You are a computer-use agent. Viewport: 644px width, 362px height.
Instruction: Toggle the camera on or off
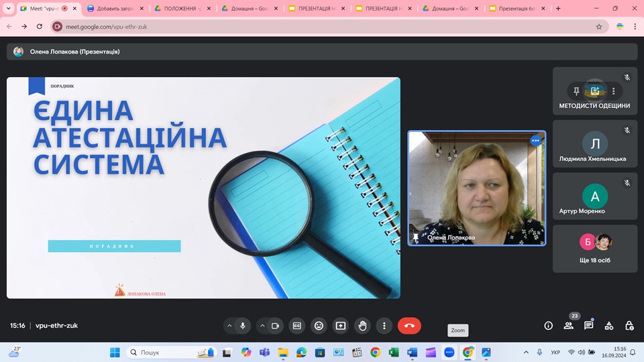[x=275, y=326]
